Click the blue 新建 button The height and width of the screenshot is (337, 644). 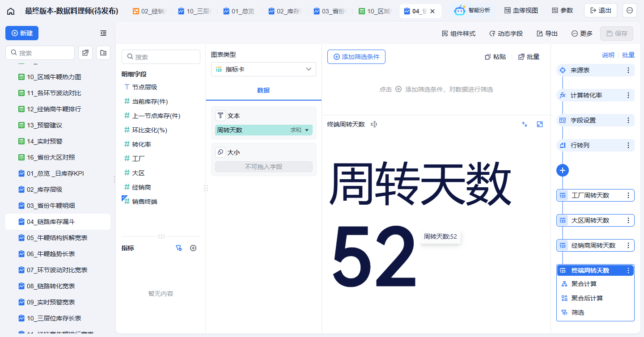click(x=22, y=33)
